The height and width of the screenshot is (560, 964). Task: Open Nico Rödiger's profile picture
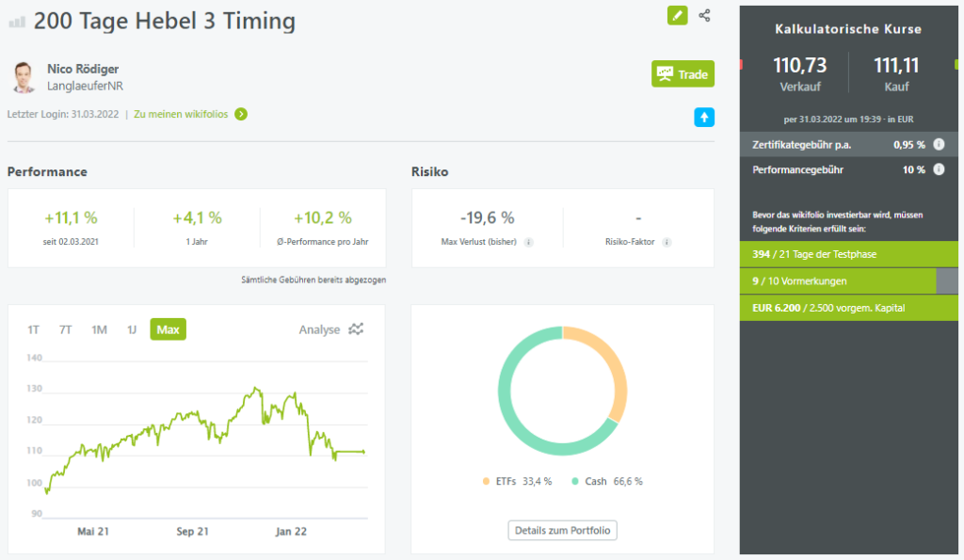point(24,77)
